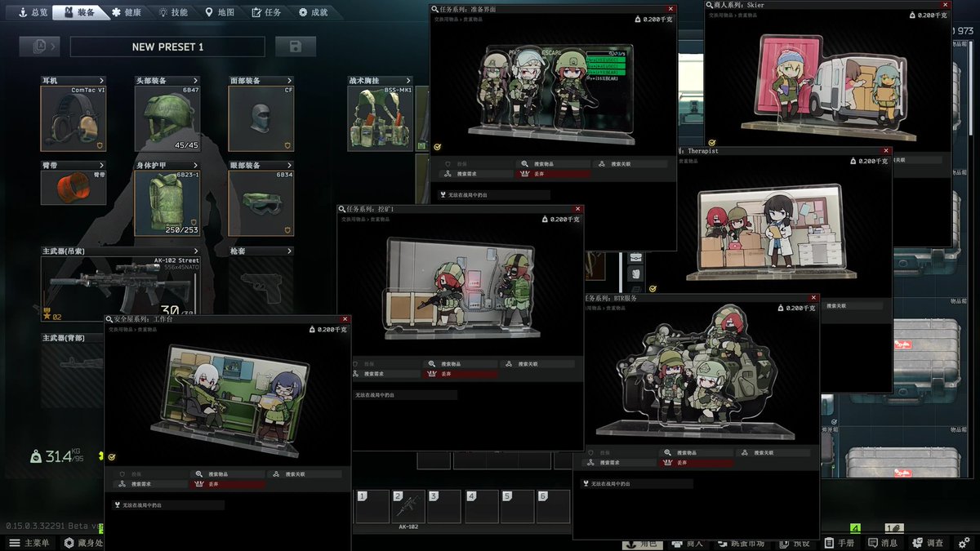Screen dimensions: 980x551
Task: Expand the 枪套 holster slot arrow
Action: pos(289,251)
